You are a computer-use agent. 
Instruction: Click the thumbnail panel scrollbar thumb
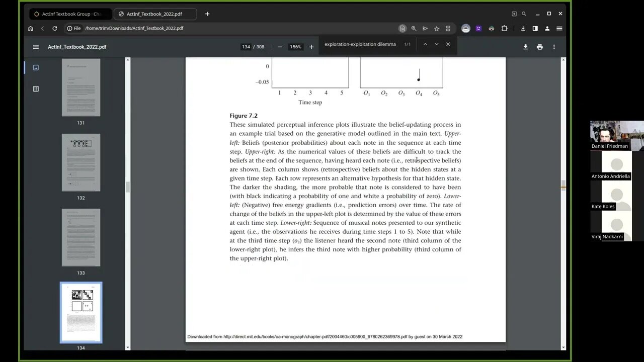click(127, 187)
